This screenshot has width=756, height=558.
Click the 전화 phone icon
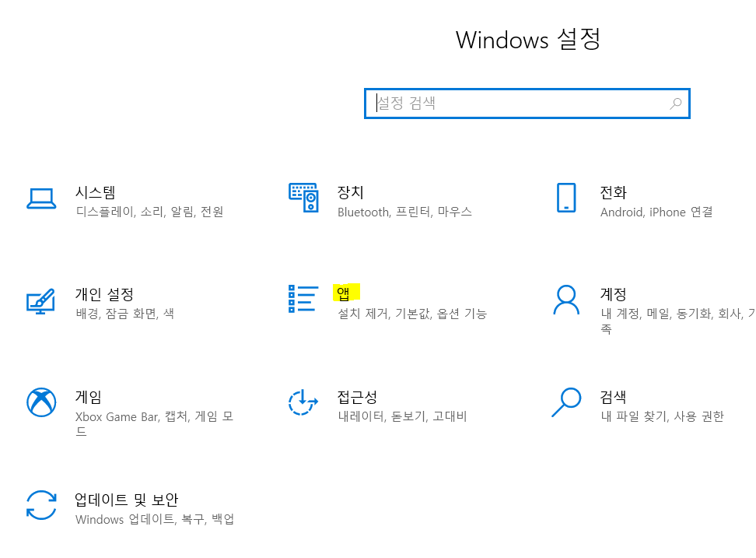(x=566, y=197)
